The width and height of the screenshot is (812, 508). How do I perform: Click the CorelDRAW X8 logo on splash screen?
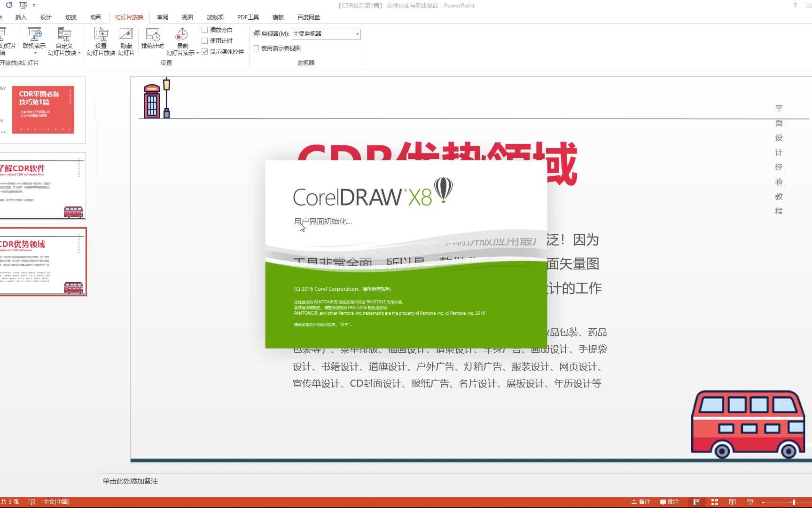(x=373, y=192)
